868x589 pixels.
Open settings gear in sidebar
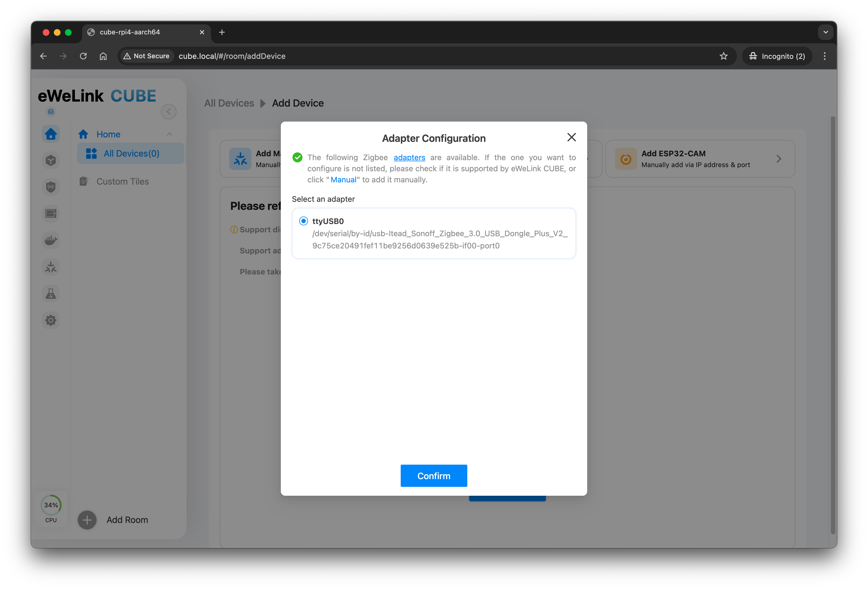51,320
